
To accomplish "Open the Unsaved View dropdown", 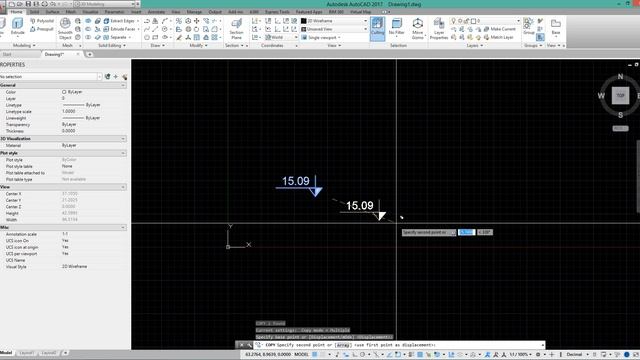I will click(334, 29).
